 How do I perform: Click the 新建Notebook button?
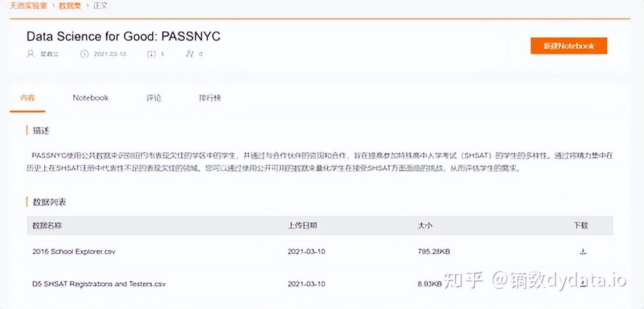pos(568,46)
